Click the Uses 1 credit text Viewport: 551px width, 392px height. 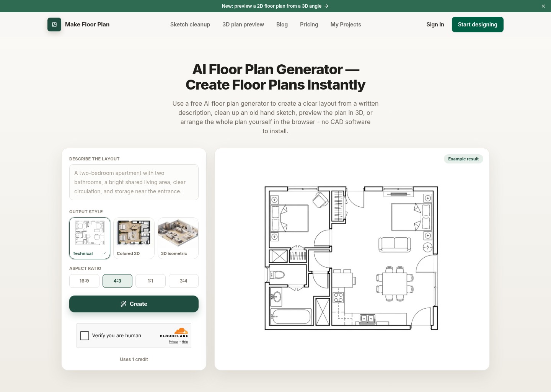point(134,359)
